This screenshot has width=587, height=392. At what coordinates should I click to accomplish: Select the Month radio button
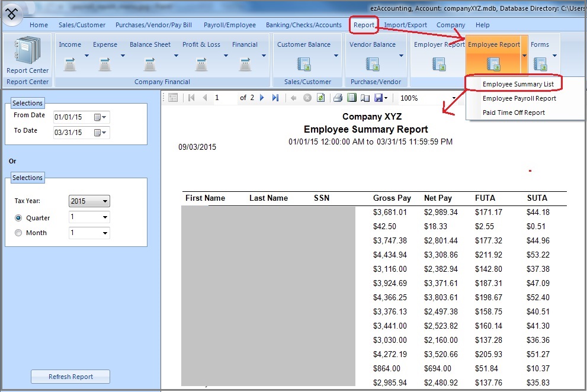coord(18,233)
